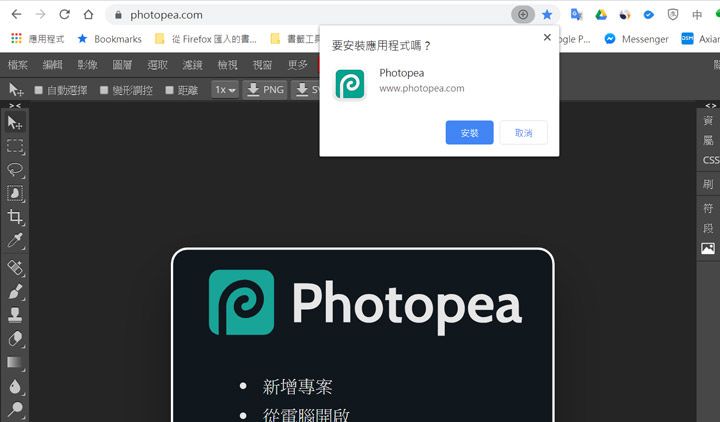Select the Brush tool
The image size is (720, 422).
point(15,291)
